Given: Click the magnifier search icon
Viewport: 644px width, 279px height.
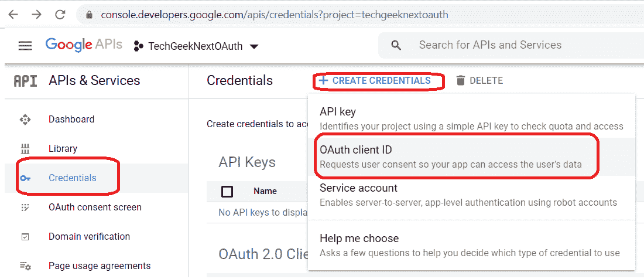Looking at the screenshot, I should (x=396, y=45).
